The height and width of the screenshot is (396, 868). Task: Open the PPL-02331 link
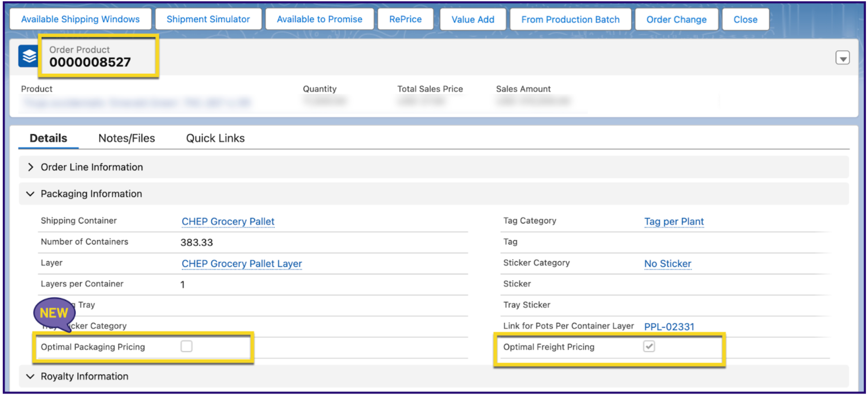pos(669,327)
